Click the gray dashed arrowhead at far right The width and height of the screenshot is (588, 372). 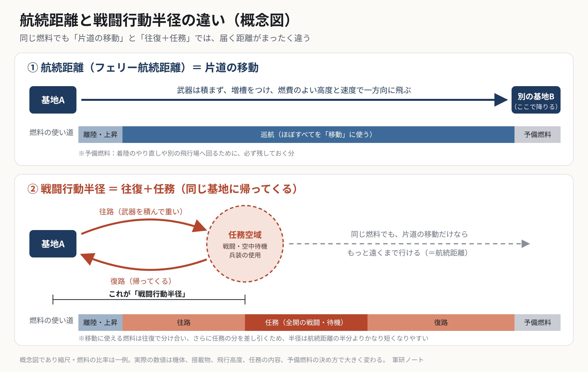[x=526, y=244]
